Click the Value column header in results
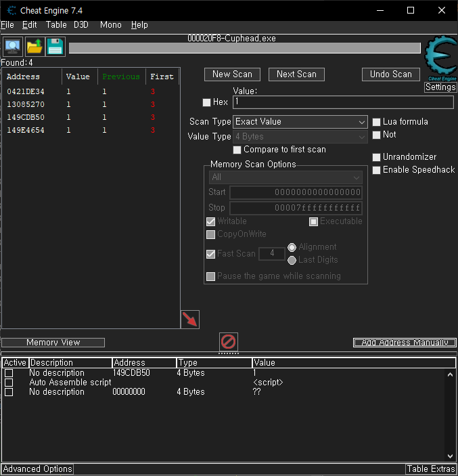The image size is (458, 476). pyautogui.click(x=80, y=77)
